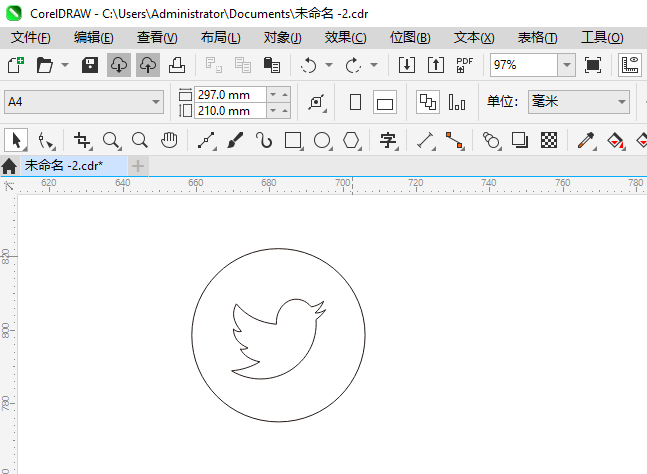Export the file icon
Screen dimensions: 647x474
[x=436, y=65]
